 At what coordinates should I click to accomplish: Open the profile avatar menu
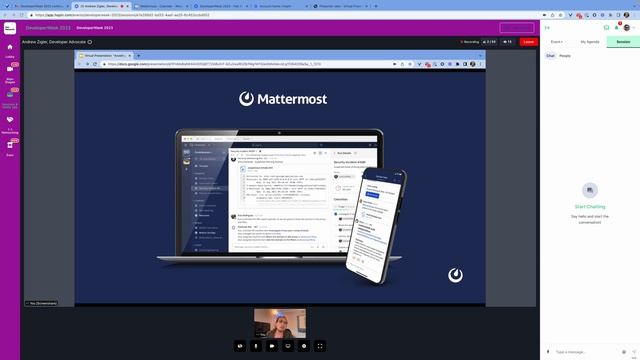click(627, 28)
